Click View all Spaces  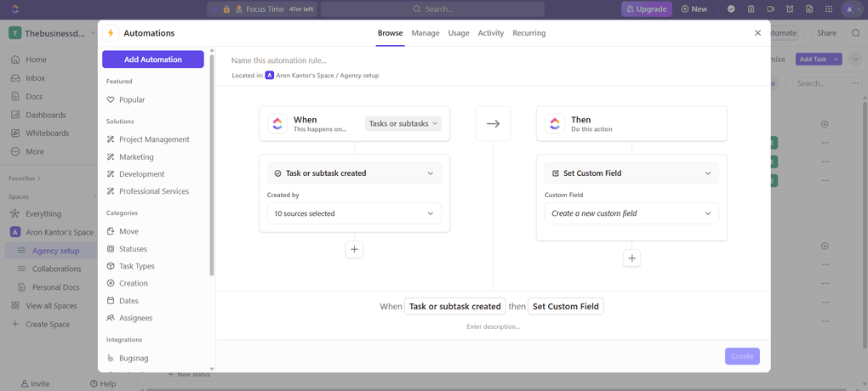pos(51,306)
